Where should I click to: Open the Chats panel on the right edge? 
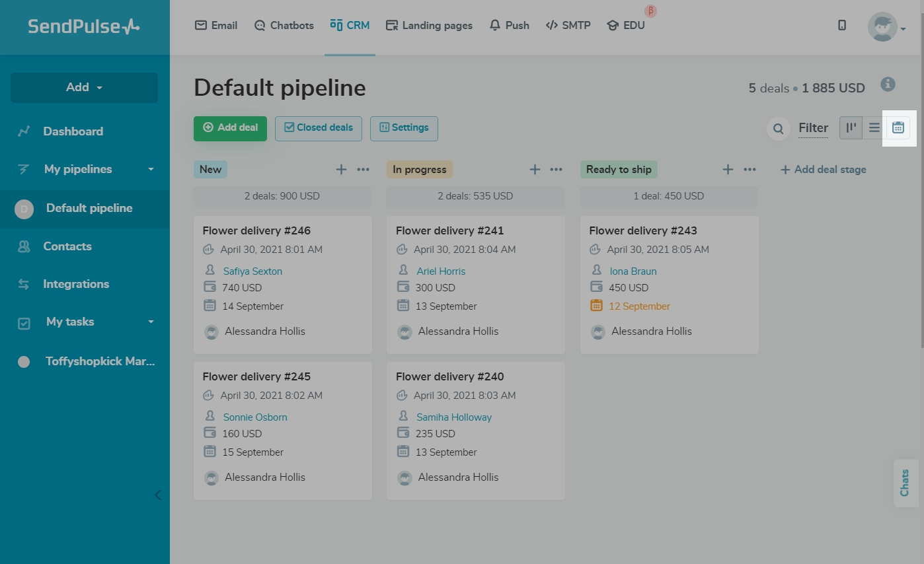tap(905, 483)
